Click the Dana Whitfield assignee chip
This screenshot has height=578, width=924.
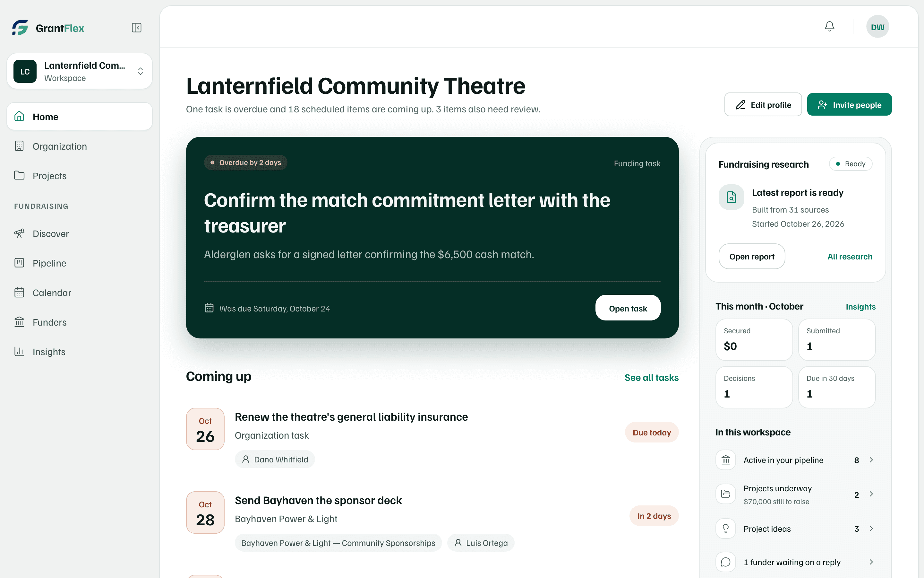[275, 459]
